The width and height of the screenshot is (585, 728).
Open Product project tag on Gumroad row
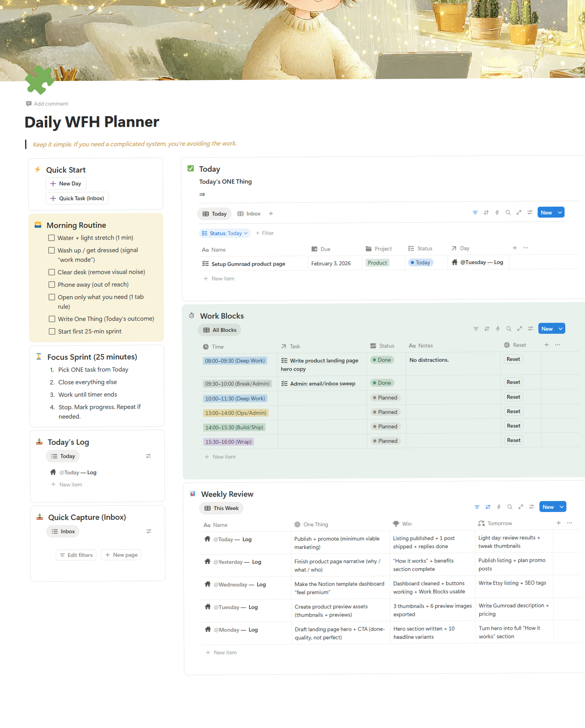378,263
